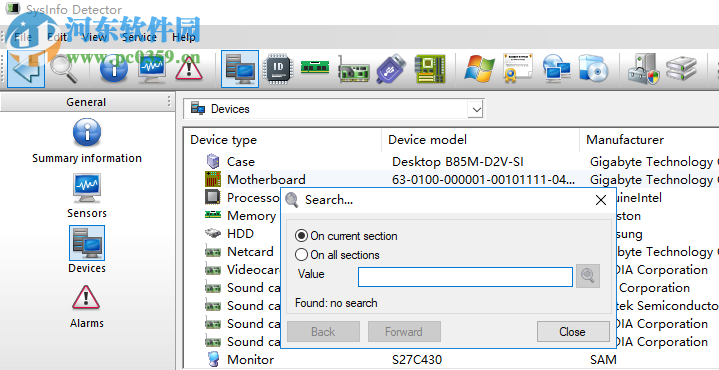The width and height of the screenshot is (719, 370).
Task: Close the Search dialog with X
Action: (601, 200)
